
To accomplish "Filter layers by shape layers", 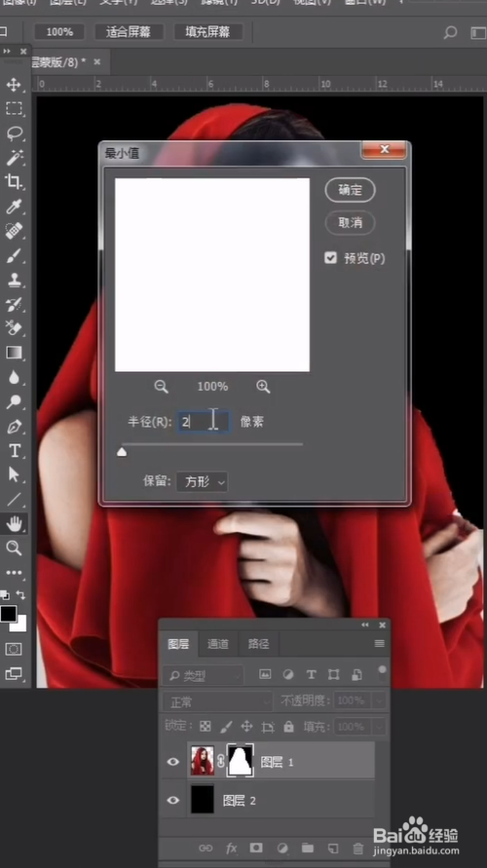I will point(334,674).
